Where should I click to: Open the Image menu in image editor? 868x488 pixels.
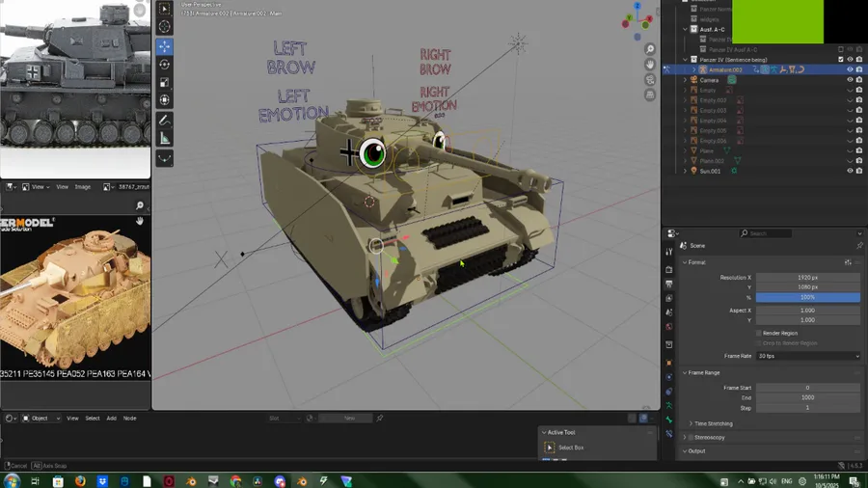pos(83,187)
